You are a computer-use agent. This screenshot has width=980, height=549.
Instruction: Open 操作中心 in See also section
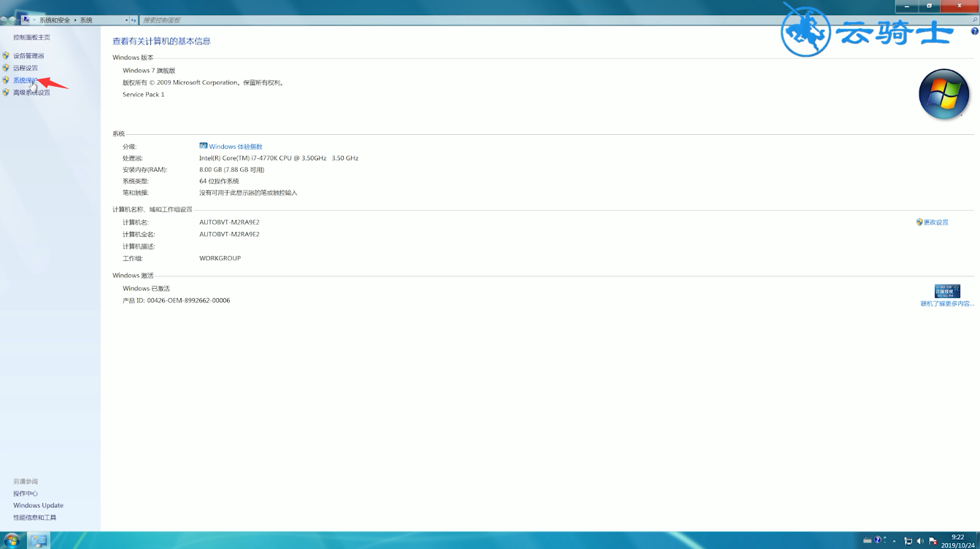[x=26, y=494]
